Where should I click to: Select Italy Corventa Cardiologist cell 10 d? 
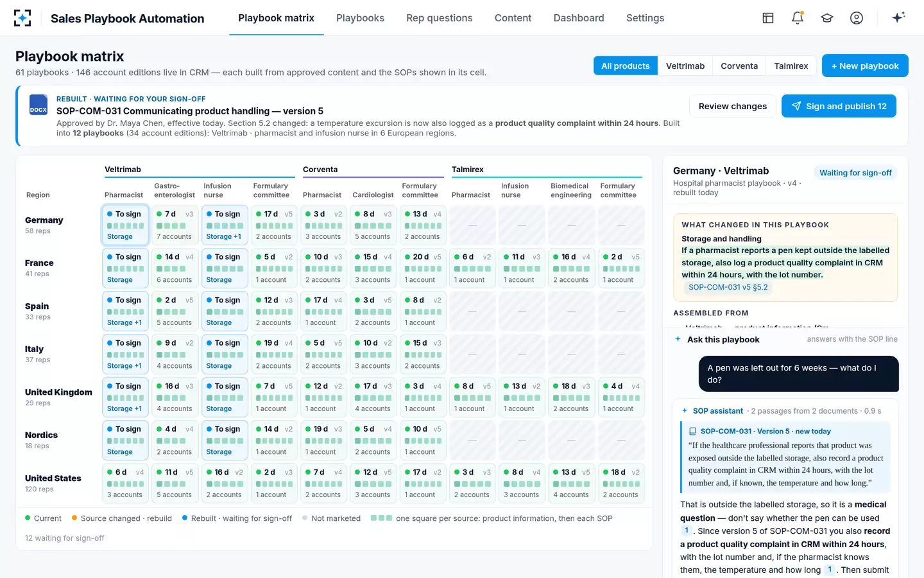pos(373,355)
